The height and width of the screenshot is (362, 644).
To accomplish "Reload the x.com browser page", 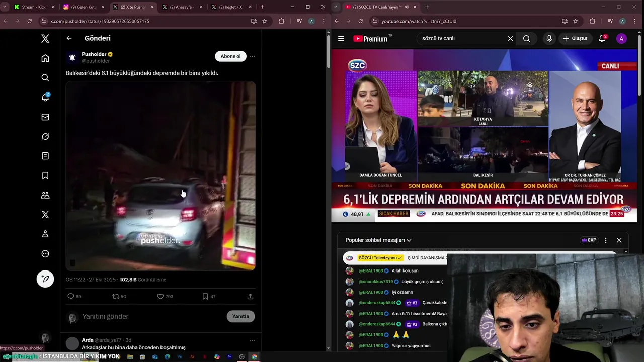I will (29, 21).
